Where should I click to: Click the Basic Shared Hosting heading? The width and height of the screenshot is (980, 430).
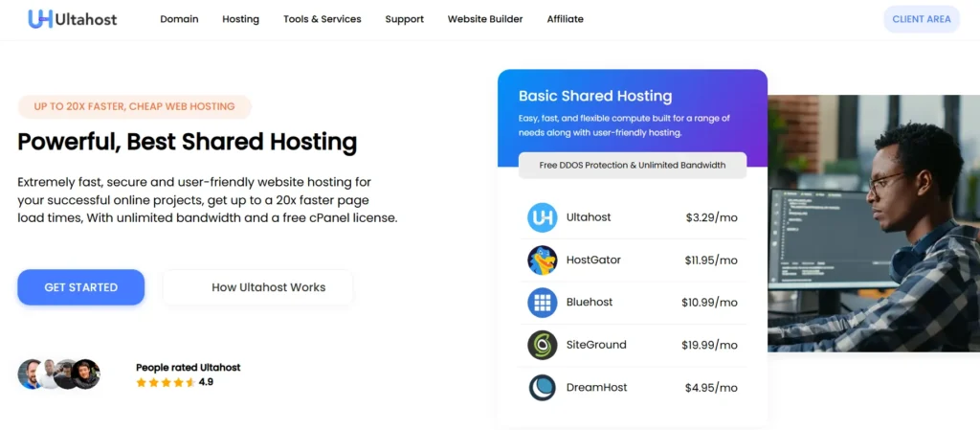click(x=595, y=97)
